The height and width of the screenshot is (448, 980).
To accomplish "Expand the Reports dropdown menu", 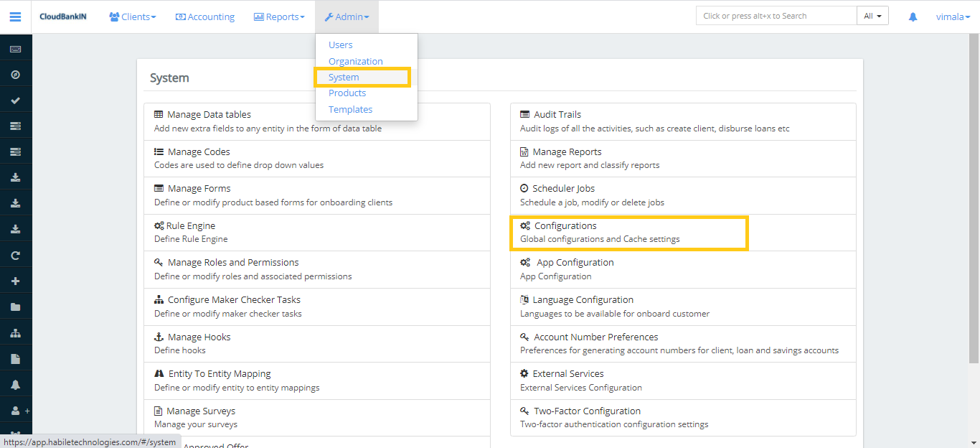I will [x=279, y=17].
